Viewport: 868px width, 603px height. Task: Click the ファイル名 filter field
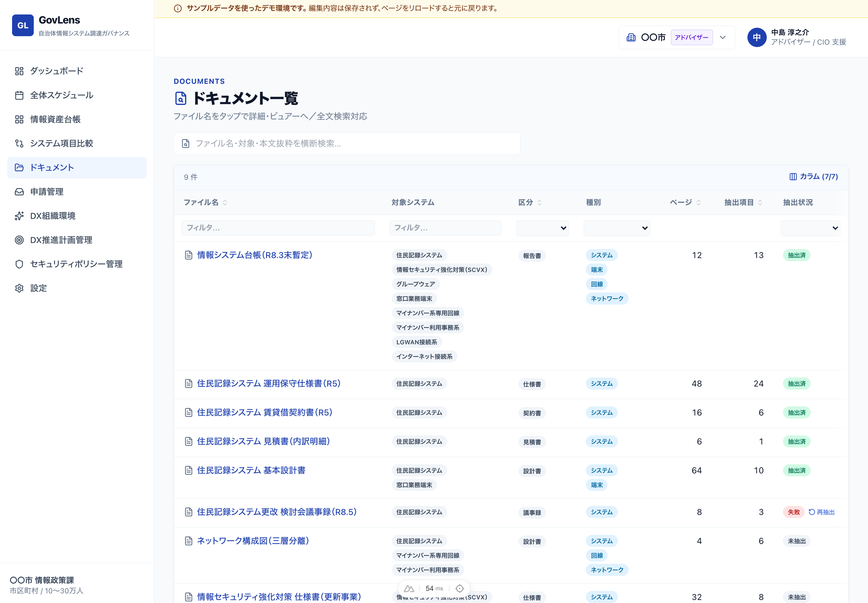point(278,228)
